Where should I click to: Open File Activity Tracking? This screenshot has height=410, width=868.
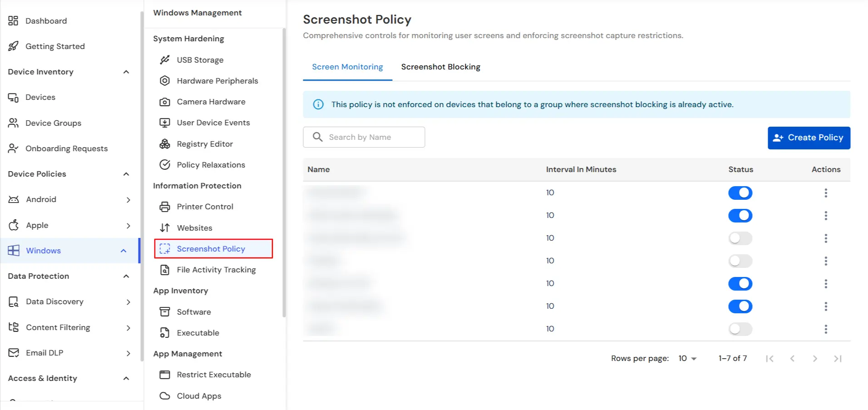216,269
